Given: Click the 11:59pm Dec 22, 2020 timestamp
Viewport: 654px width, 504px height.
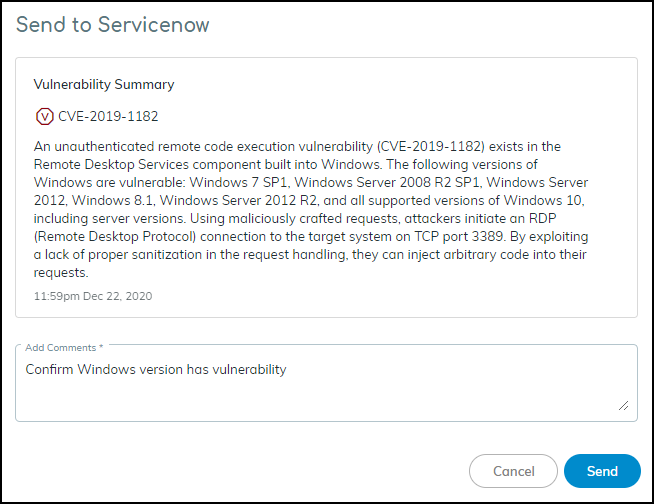Looking at the screenshot, I should point(93,296).
